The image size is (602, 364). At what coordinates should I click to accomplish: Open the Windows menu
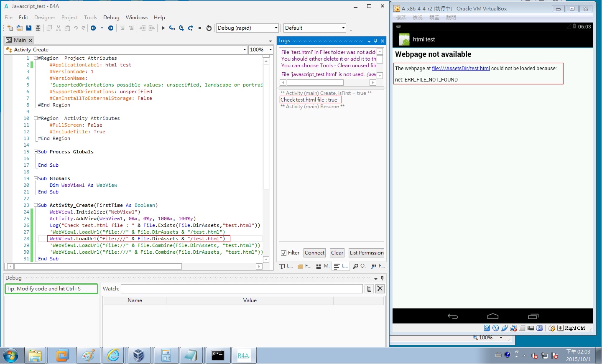(x=136, y=18)
